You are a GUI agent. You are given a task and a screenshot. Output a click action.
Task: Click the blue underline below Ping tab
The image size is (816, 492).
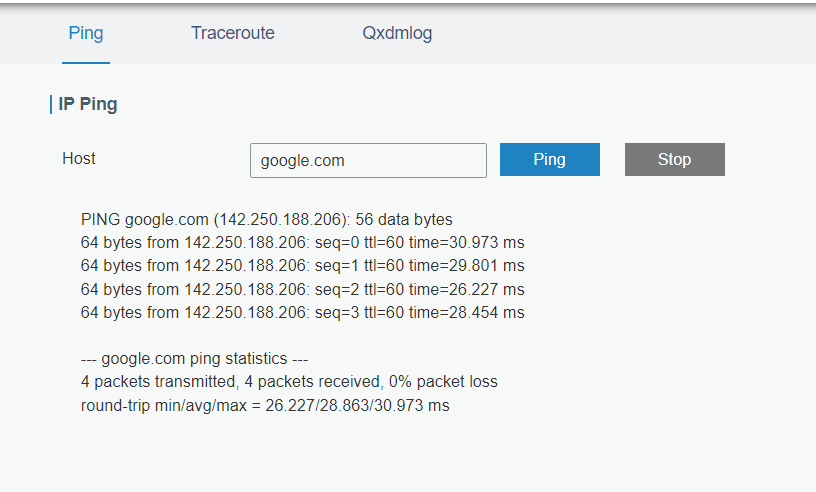[x=86, y=63]
